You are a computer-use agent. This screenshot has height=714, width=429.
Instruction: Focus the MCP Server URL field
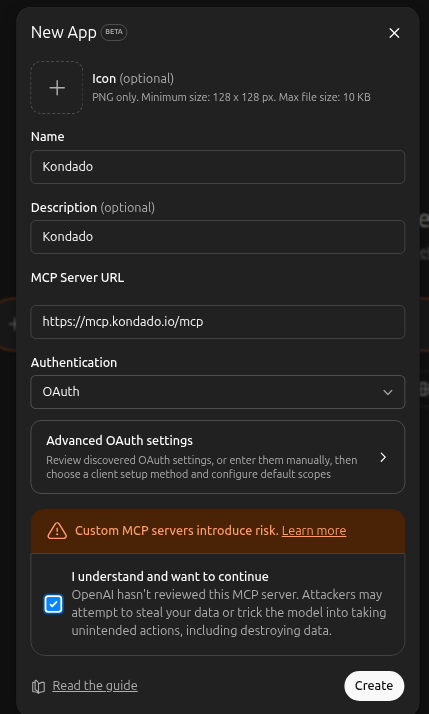(x=218, y=322)
